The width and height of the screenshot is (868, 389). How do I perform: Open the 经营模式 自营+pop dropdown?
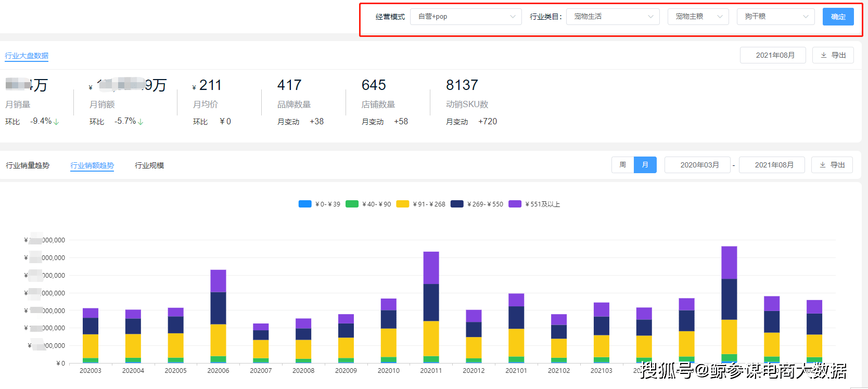pos(466,17)
